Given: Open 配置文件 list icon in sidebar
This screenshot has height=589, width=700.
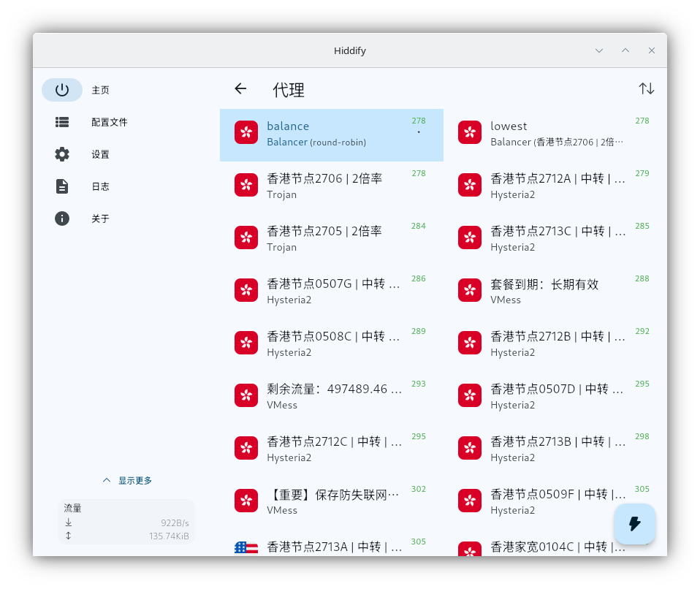Looking at the screenshot, I should coord(62,122).
